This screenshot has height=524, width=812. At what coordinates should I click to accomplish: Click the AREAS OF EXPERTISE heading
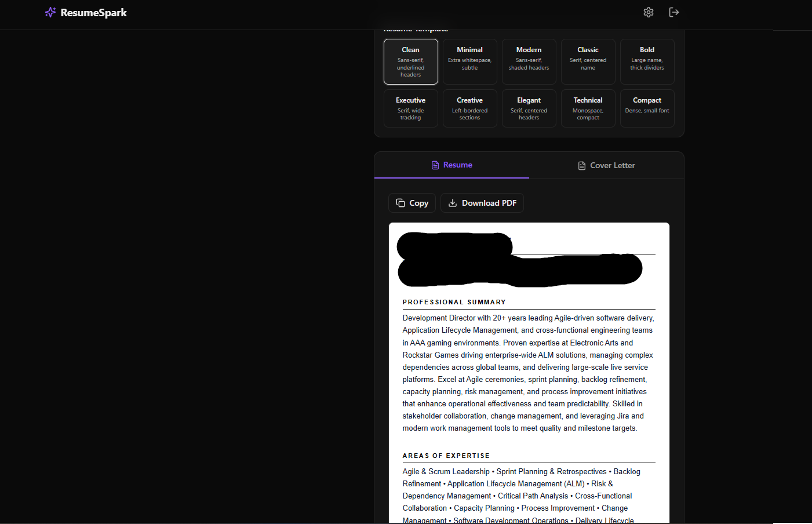pos(446,456)
